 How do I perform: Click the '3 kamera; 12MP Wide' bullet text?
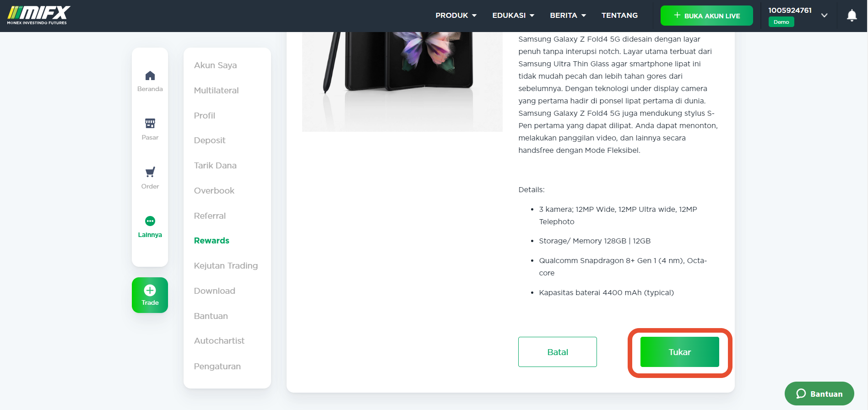tap(618, 216)
